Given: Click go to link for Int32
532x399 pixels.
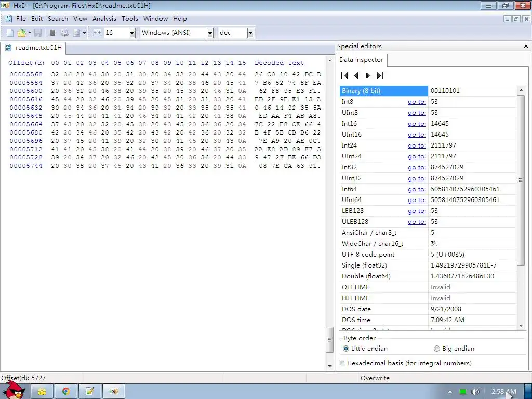Looking at the screenshot, I should (x=417, y=167).
